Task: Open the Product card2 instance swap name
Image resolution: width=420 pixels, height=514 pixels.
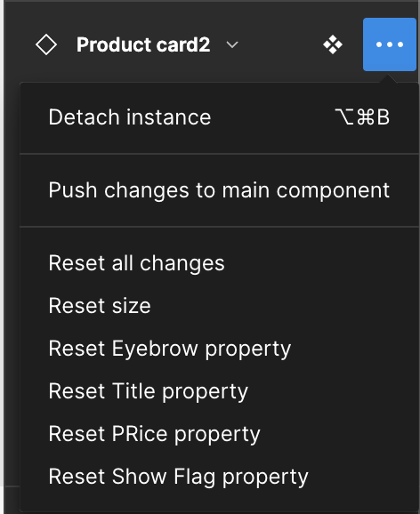Action: tap(157, 44)
